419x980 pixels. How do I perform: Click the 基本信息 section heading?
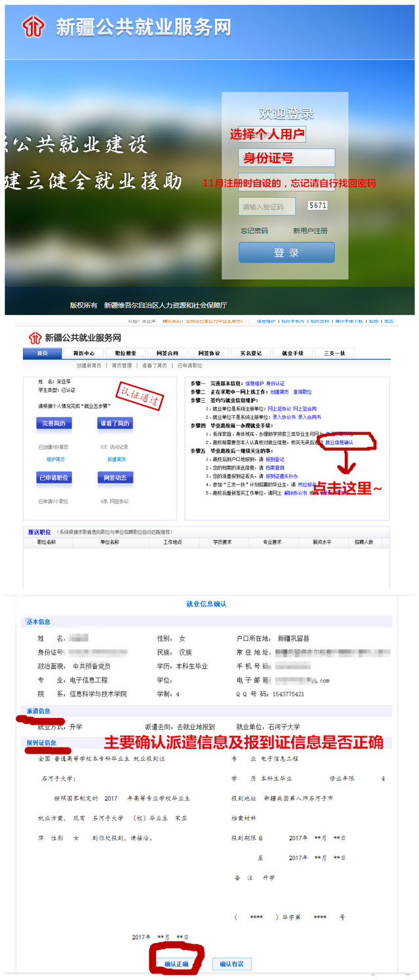pos(39,622)
